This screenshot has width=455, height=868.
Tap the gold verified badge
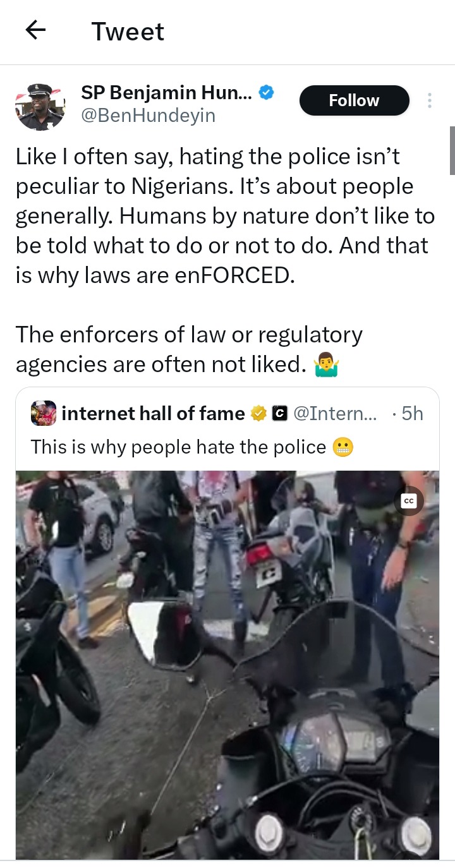(x=258, y=414)
